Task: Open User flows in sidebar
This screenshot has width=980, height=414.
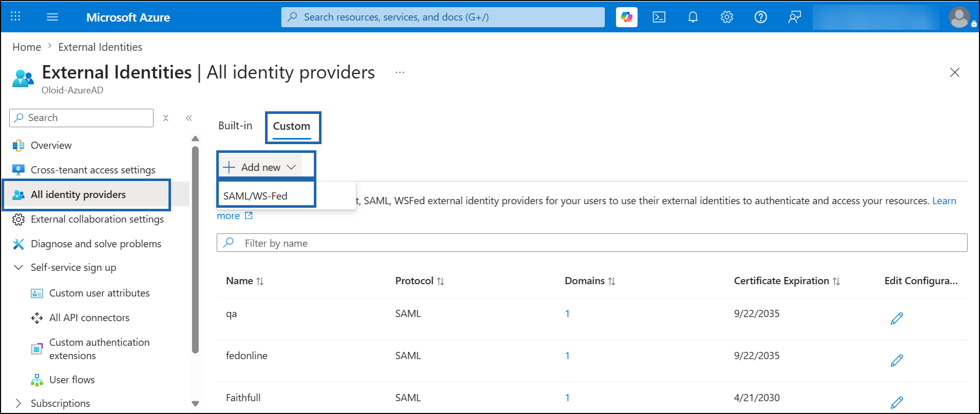Action: pos(72,380)
